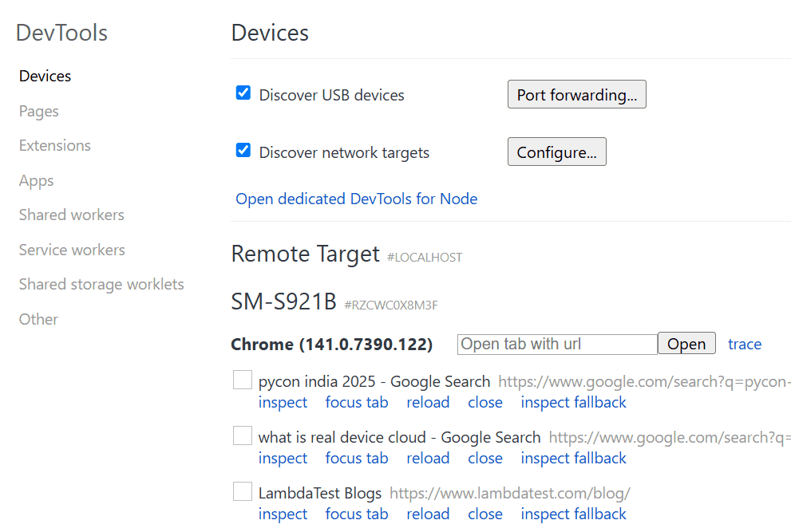Close the what is real device cloud tab
This screenshot has width=791, height=532.
point(485,458)
